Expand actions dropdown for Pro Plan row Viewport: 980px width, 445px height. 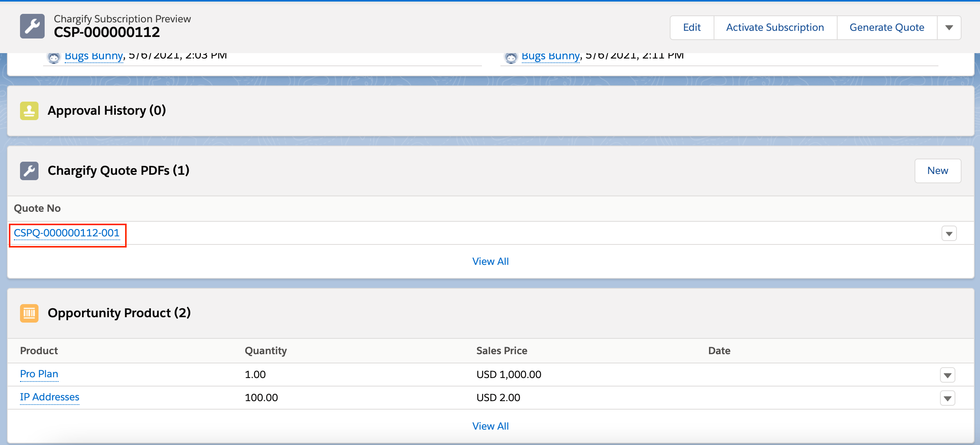pos(947,375)
